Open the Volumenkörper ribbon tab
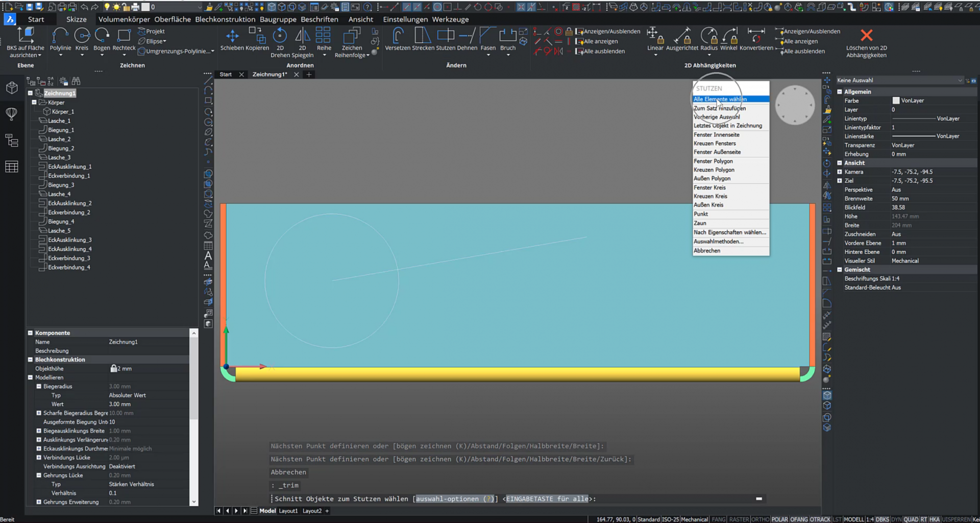Screen dimensions: 980x523 click(x=124, y=19)
